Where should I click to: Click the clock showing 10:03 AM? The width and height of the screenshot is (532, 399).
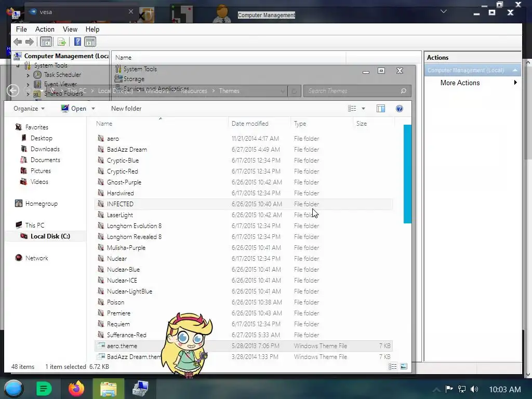[505, 390]
